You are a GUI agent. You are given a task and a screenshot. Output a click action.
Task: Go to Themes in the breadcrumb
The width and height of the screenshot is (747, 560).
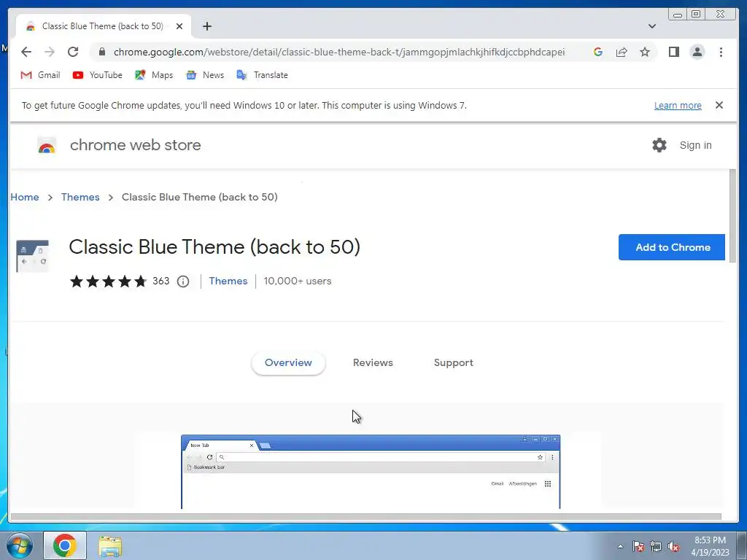click(80, 197)
